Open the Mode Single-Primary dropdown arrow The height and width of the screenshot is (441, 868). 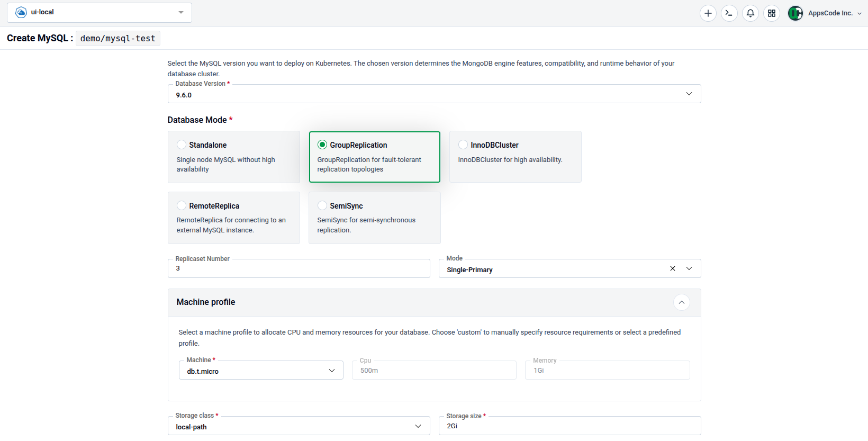point(689,268)
